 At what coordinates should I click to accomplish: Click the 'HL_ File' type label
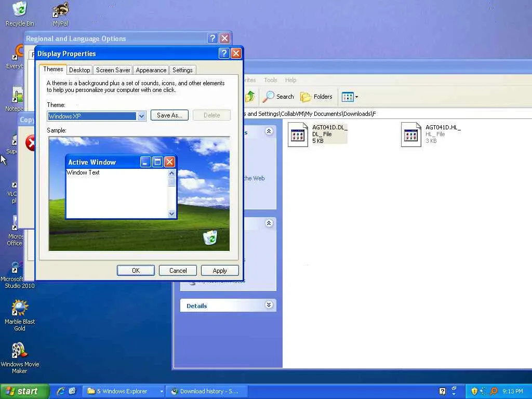pos(435,134)
